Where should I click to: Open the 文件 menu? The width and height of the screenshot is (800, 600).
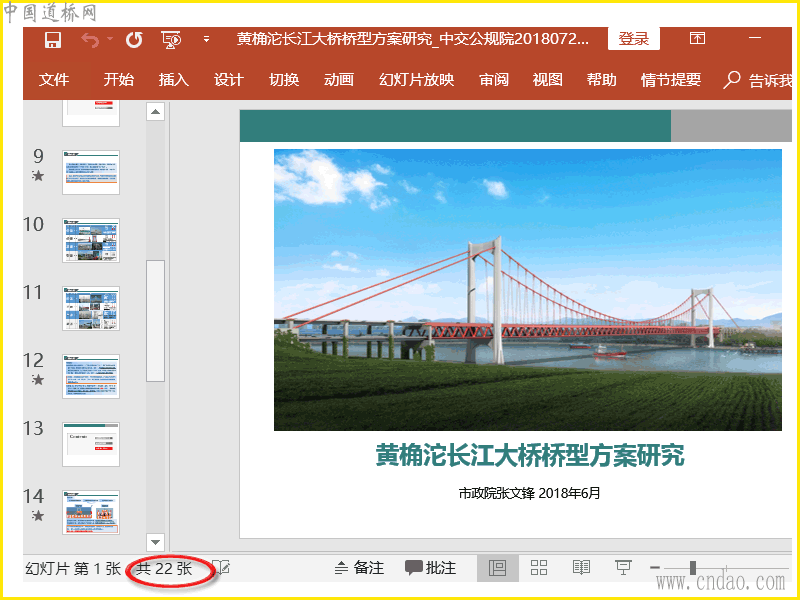click(54, 80)
